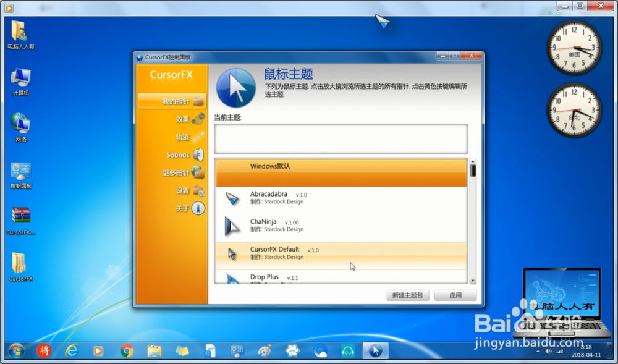This screenshot has width=618, height=364.
Task: Click the CursorFX taskbar button
Action: pyautogui.click(x=375, y=350)
